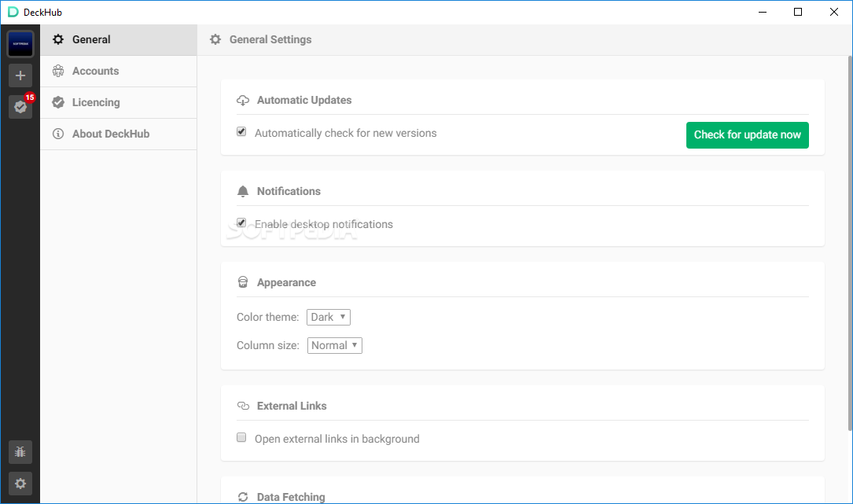Toggle automatically check for new versions
853x504 pixels.
pos(241,132)
